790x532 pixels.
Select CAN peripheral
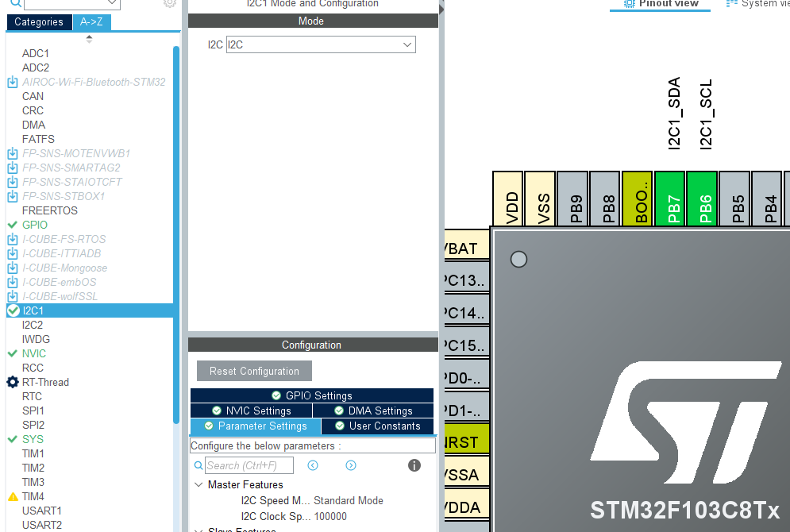point(33,96)
